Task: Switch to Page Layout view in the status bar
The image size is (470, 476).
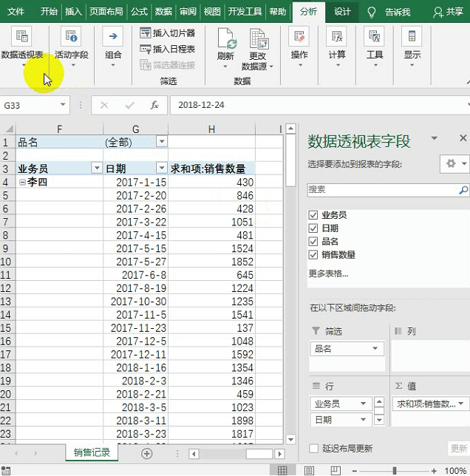Action: (x=309, y=470)
